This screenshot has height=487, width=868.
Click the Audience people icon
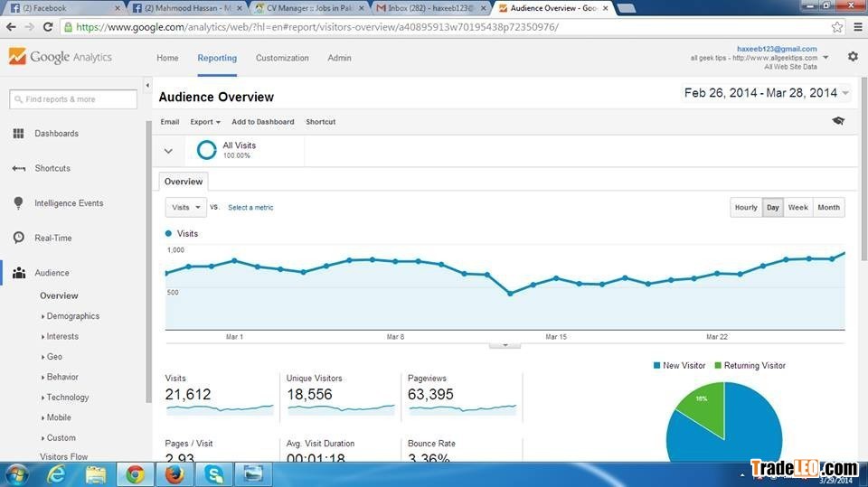(x=19, y=273)
